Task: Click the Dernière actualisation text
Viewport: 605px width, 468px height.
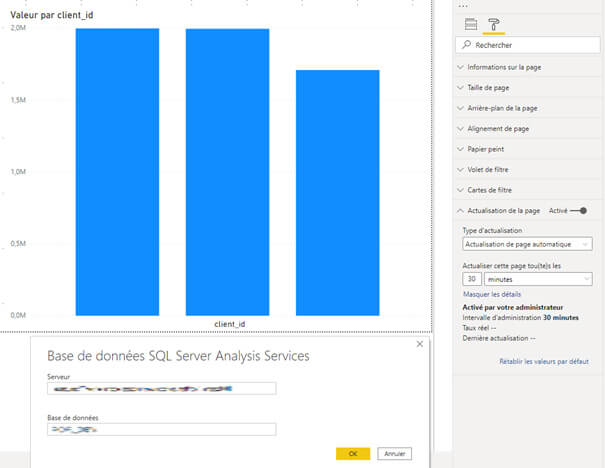Action: (x=499, y=338)
